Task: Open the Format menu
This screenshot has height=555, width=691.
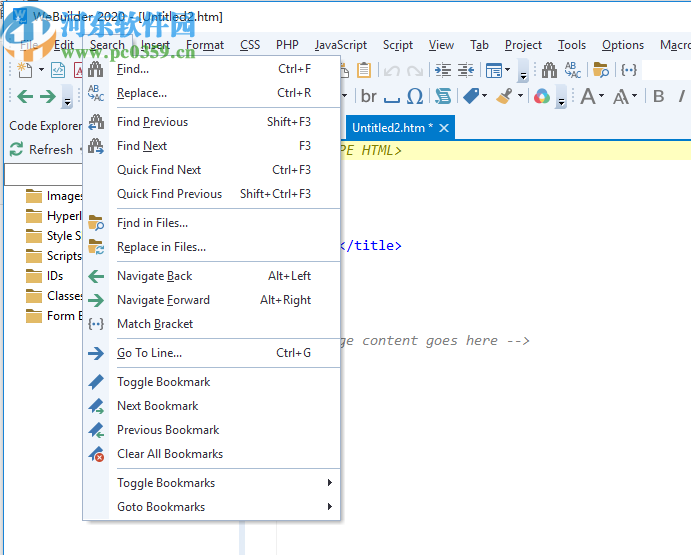Action: coord(205,45)
